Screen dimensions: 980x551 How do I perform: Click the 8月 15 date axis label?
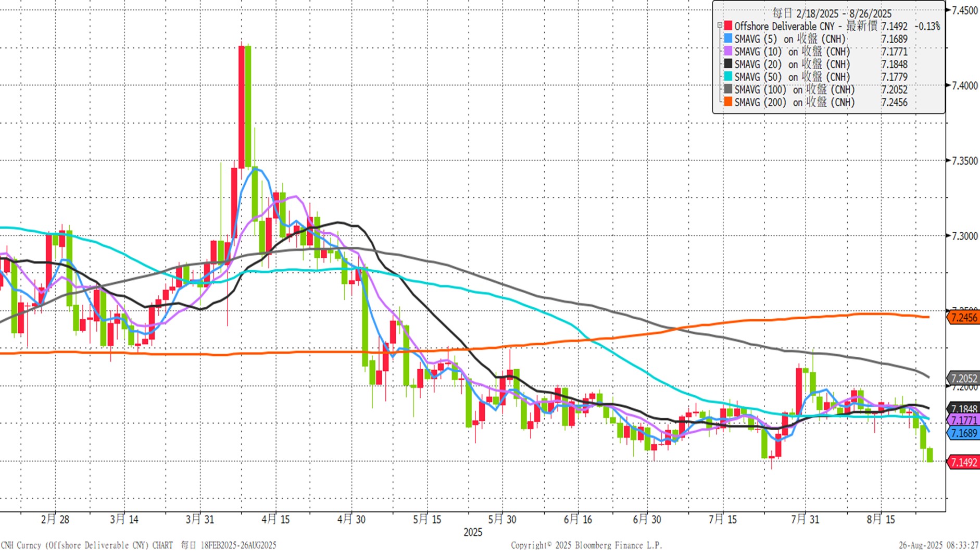click(x=881, y=519)
